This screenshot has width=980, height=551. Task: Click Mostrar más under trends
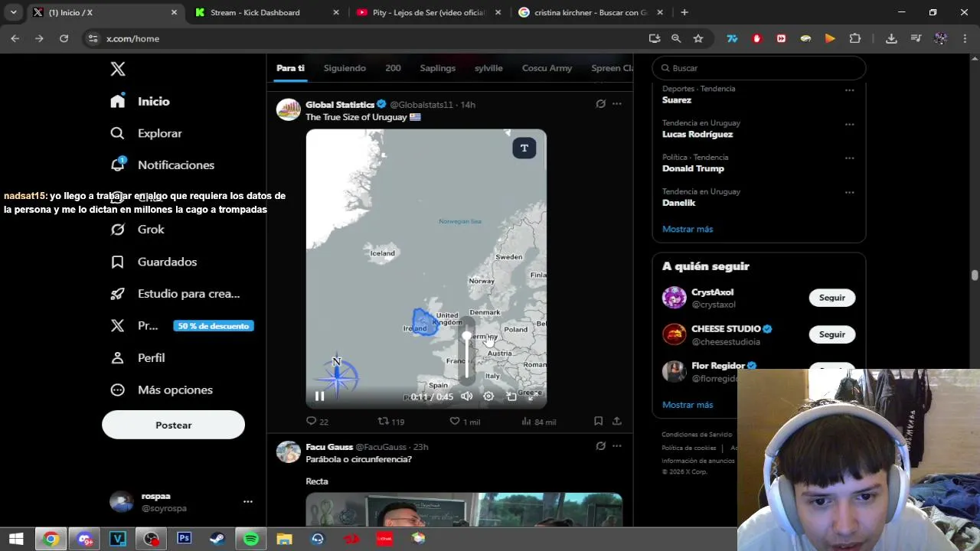pos(688,229)
